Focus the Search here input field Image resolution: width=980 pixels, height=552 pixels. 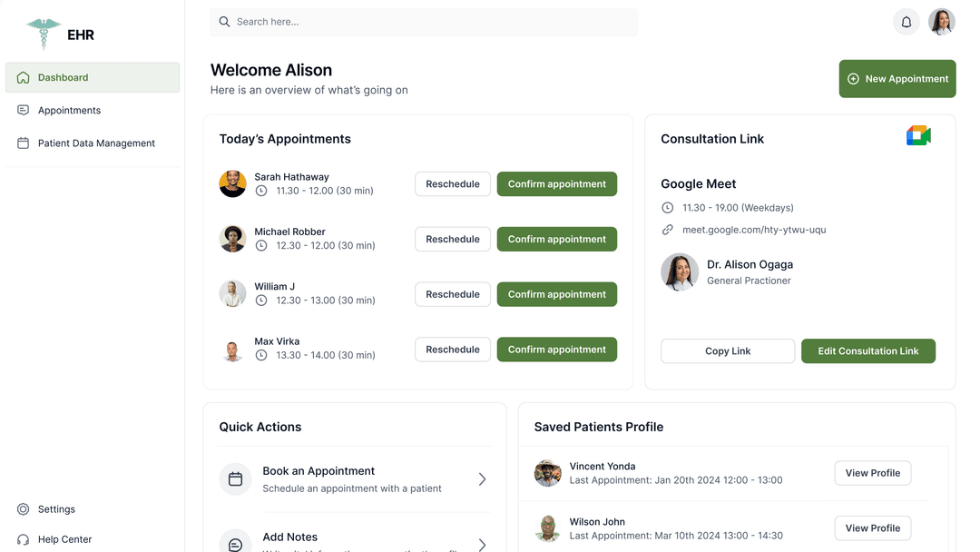424,22
